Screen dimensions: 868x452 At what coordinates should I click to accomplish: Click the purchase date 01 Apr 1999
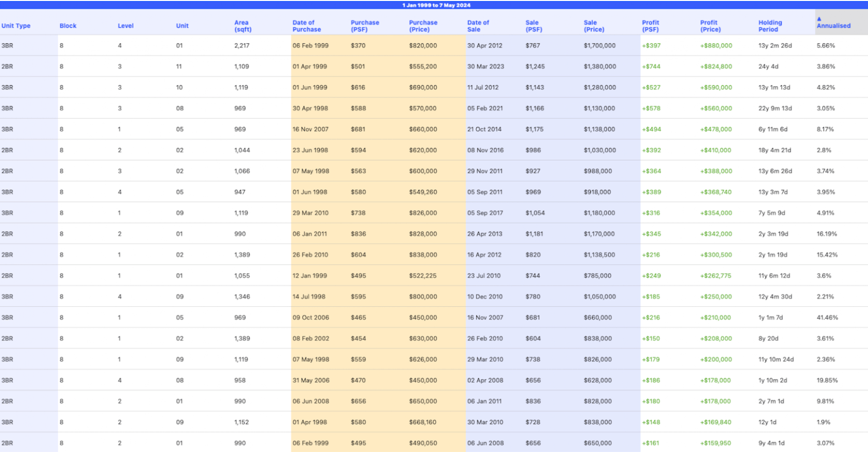coord(310,67)
